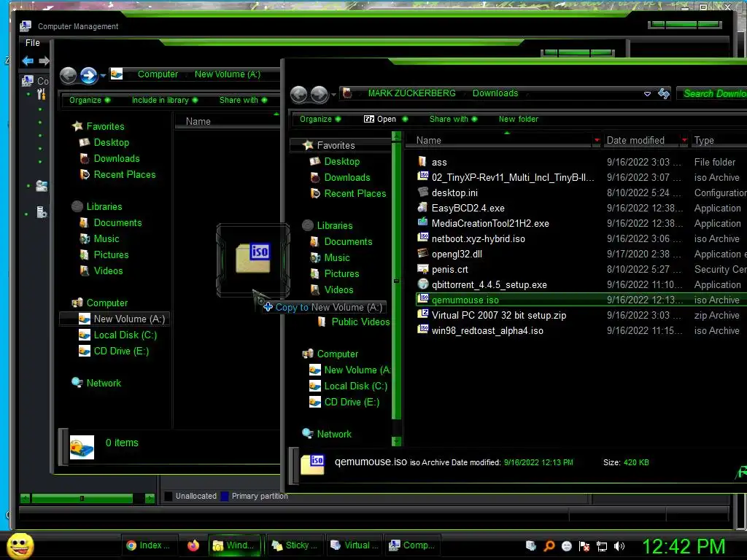The width and height of the screenshot is (747, 560).
Task: Sort by Name column in Downloads
Action: (x=429, y=141)
